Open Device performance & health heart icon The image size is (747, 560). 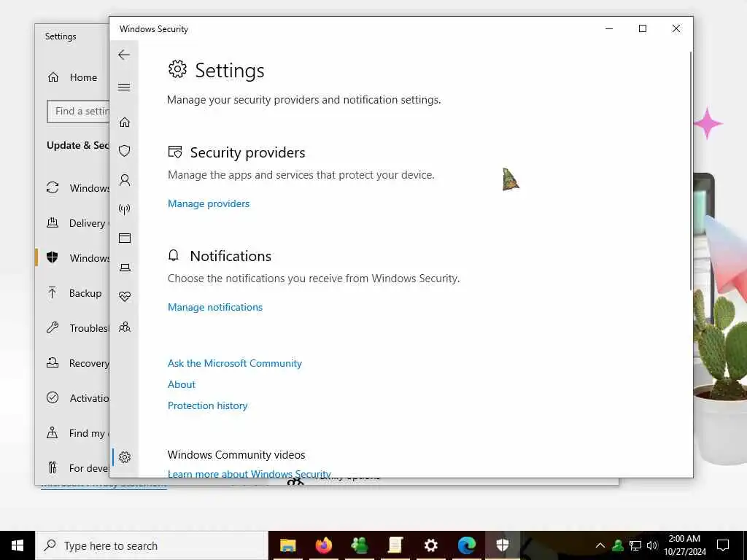click(x=124, y=297)
